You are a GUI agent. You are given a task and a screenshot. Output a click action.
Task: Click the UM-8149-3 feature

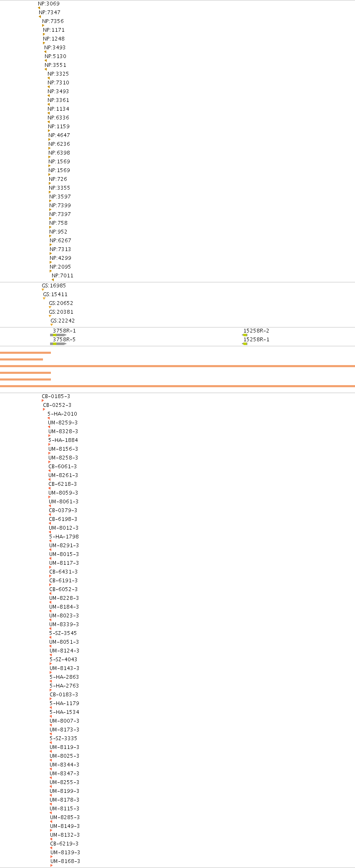click(65, 826)
